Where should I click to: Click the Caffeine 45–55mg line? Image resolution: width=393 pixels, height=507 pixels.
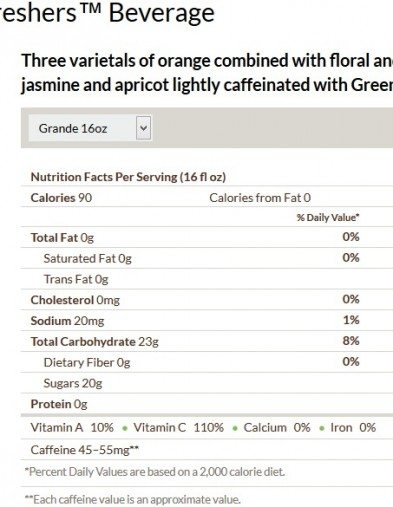click(x=85, y=450)
